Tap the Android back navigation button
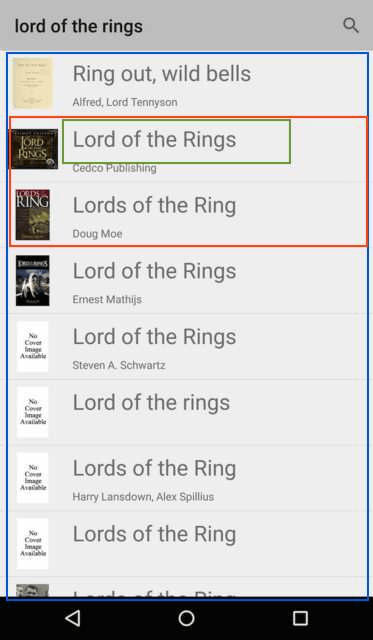The width and height of the screenshot is (373, 640). click(73, 618)
